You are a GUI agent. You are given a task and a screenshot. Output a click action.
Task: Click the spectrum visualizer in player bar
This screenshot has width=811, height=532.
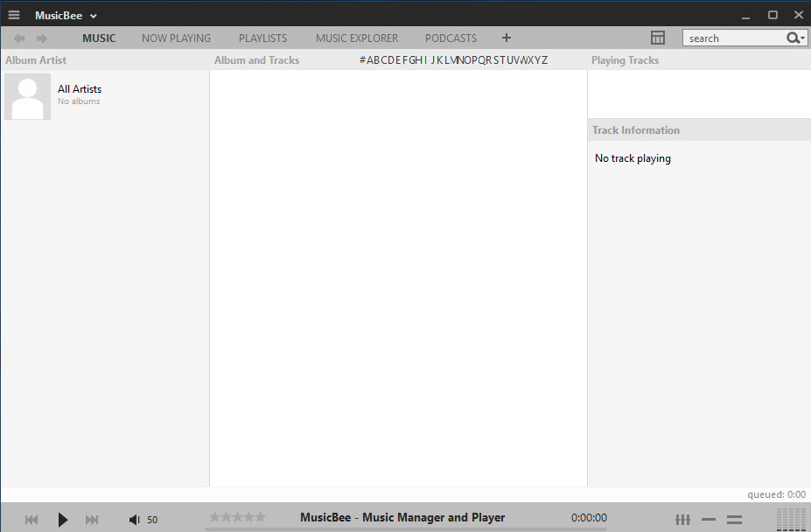click(792, 519)
